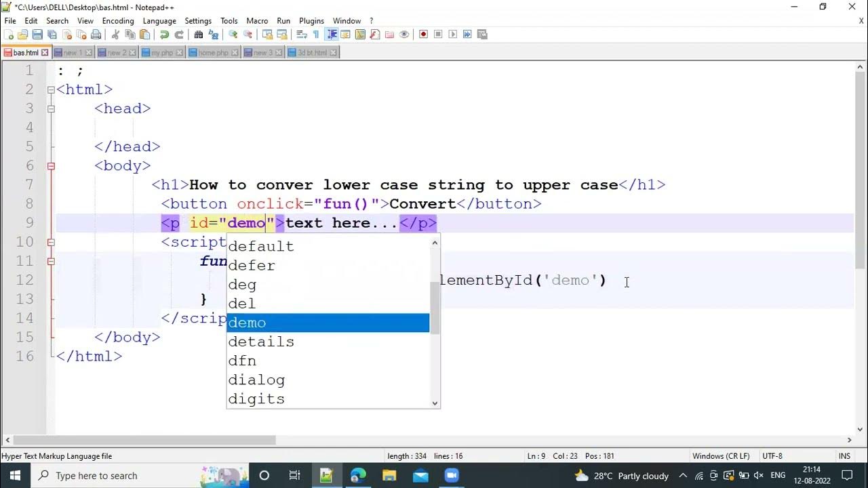868x488 pixels.
Task: Toggle the muted volume icon in system tray
Action: click(758, 475)
